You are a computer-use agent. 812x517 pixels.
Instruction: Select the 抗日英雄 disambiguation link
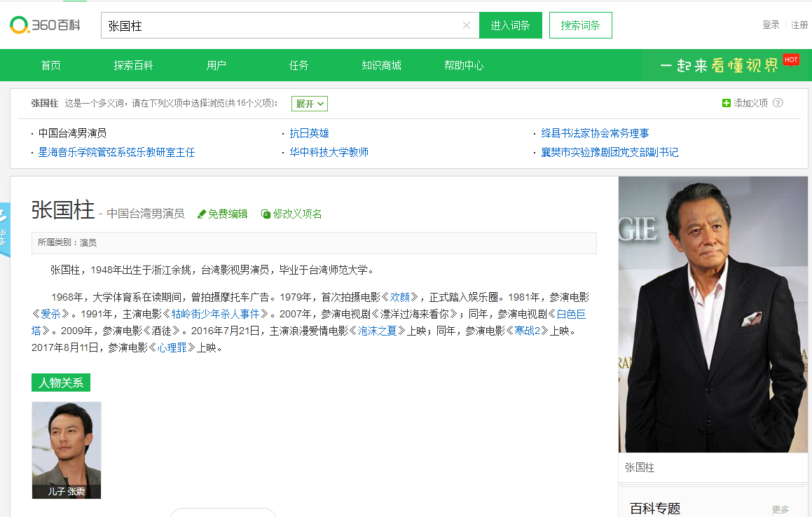(309, 133)
